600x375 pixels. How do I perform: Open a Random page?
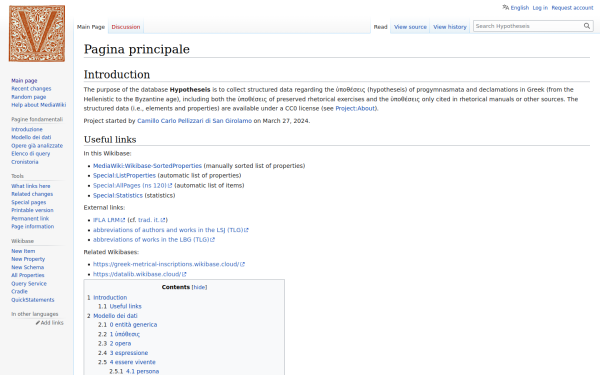(x=28, y=97)
